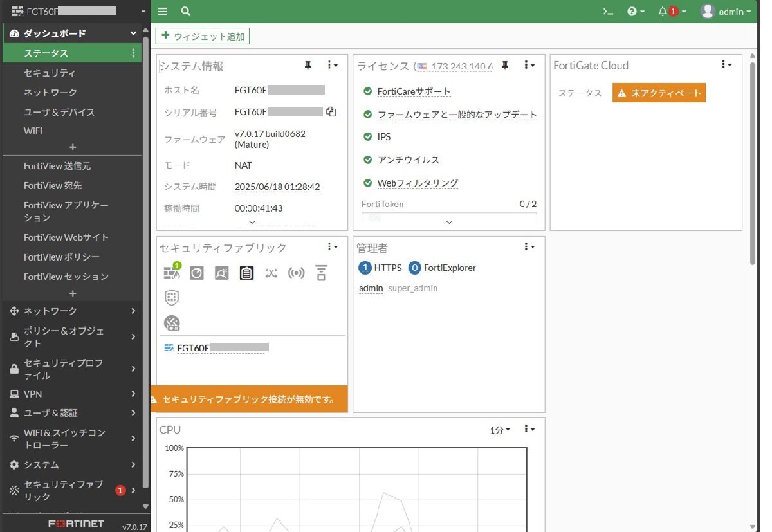Screen dimensions: 772x532
Task: Click the circular gauge icon in セキュリティファブリック
Action: (197, 273)
